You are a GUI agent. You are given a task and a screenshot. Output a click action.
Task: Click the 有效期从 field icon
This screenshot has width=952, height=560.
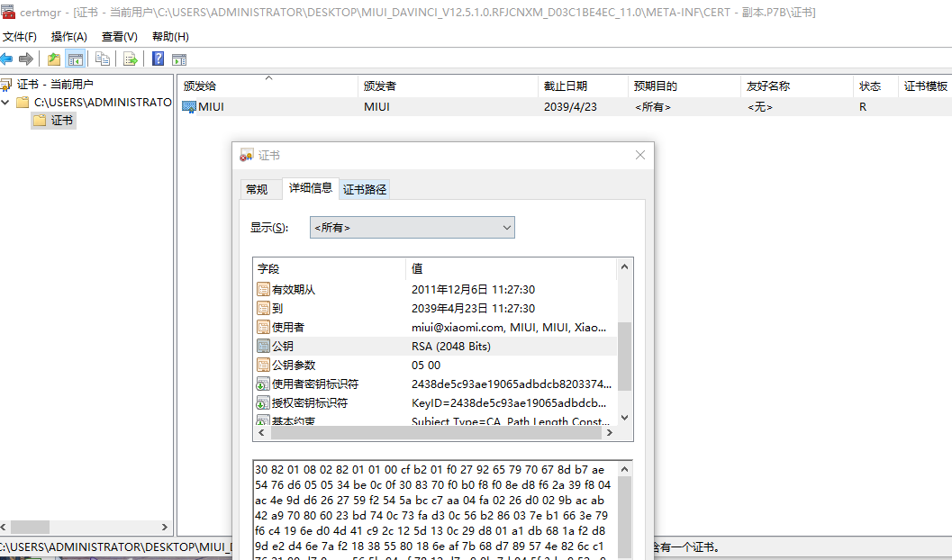(263, 289)
